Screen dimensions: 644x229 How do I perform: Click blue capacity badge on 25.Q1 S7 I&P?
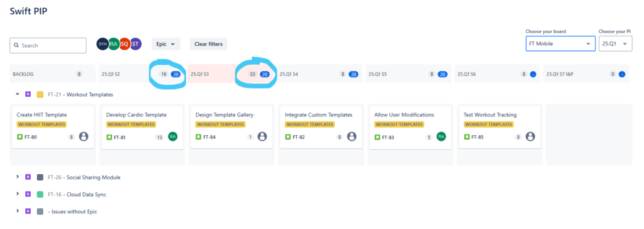click(x=622, y=74)
